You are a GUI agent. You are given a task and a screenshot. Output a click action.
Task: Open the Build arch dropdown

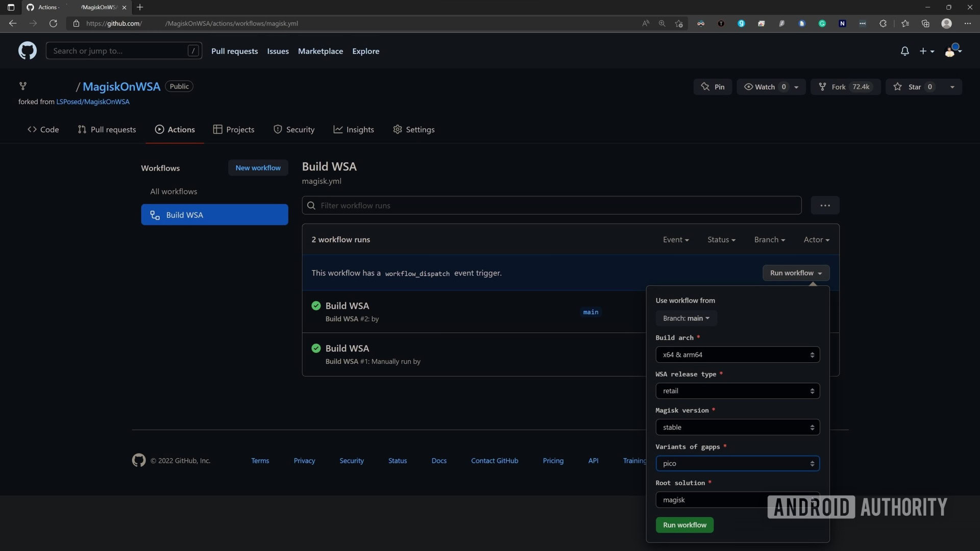(x=737, y=355)
